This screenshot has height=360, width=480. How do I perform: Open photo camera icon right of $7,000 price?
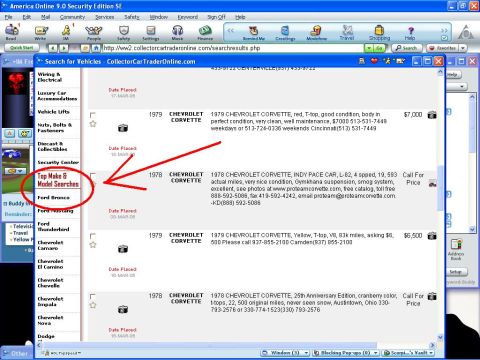pos(432,115)
